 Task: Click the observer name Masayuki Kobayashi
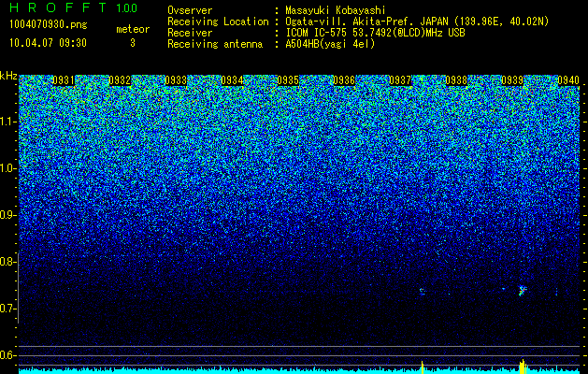(x=336, y=10)
